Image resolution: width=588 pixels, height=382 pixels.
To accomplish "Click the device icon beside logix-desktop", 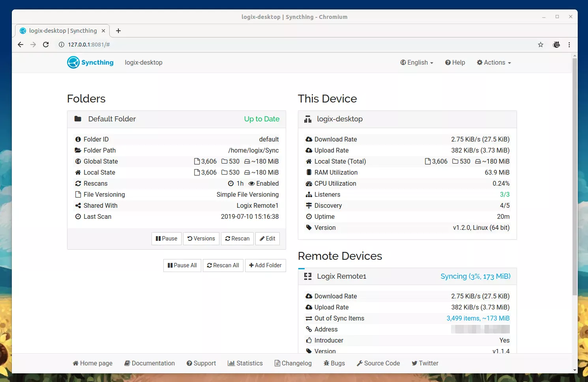I will coord(308,119).
